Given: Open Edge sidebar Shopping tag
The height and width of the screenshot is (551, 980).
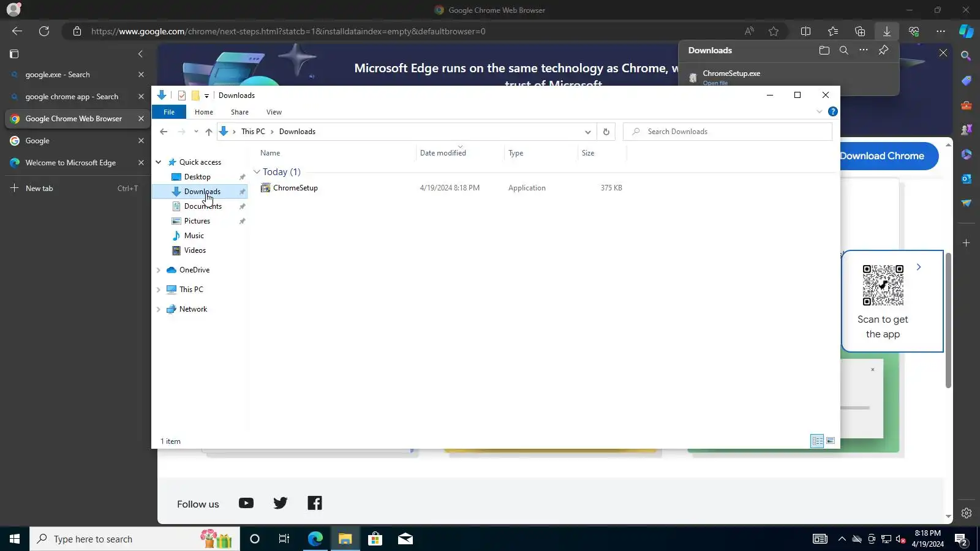Looking at the screenshot, I should click(967, 81).
